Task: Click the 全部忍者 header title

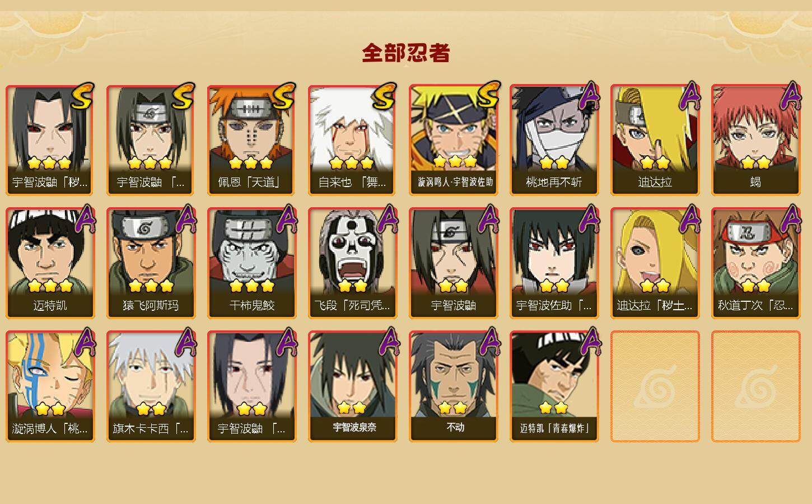Action: click(x=406, y=53)
